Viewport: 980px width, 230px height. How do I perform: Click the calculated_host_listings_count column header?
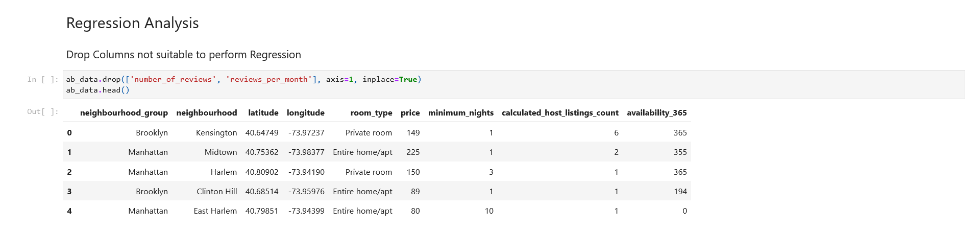(x=560, y=112)
